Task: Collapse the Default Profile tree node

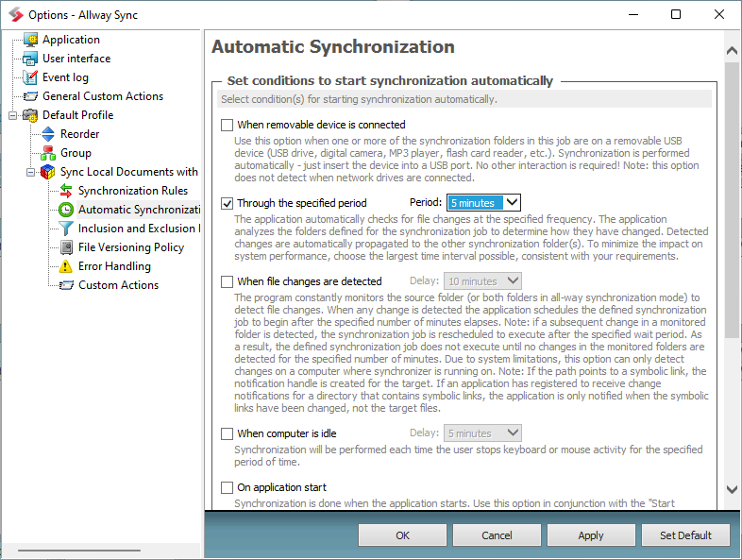Action: point(13,115)
